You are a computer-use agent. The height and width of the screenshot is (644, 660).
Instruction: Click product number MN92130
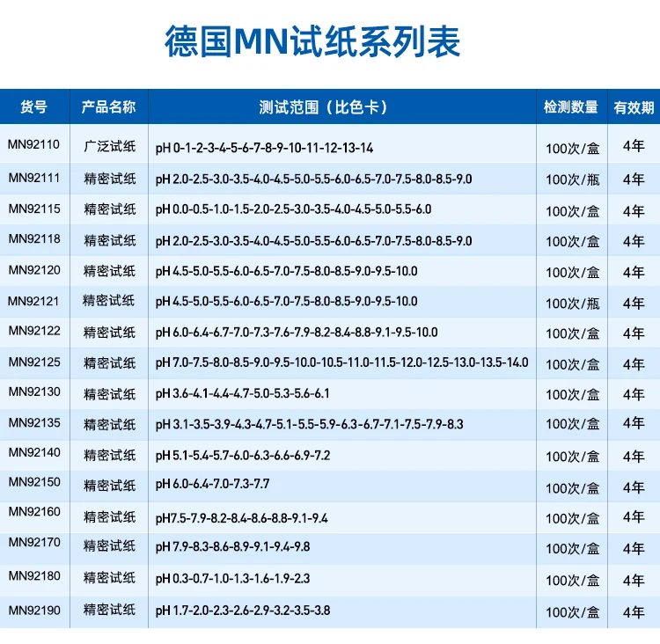pos(34,392)
